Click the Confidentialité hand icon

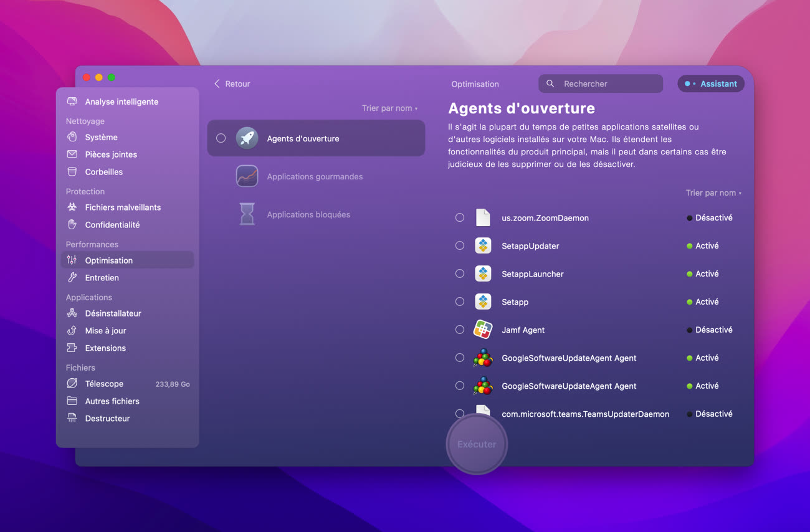point(72,225)
